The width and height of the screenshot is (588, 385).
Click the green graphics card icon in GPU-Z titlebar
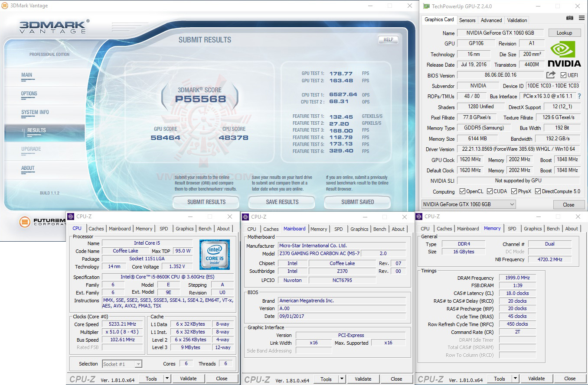(426, 6)
